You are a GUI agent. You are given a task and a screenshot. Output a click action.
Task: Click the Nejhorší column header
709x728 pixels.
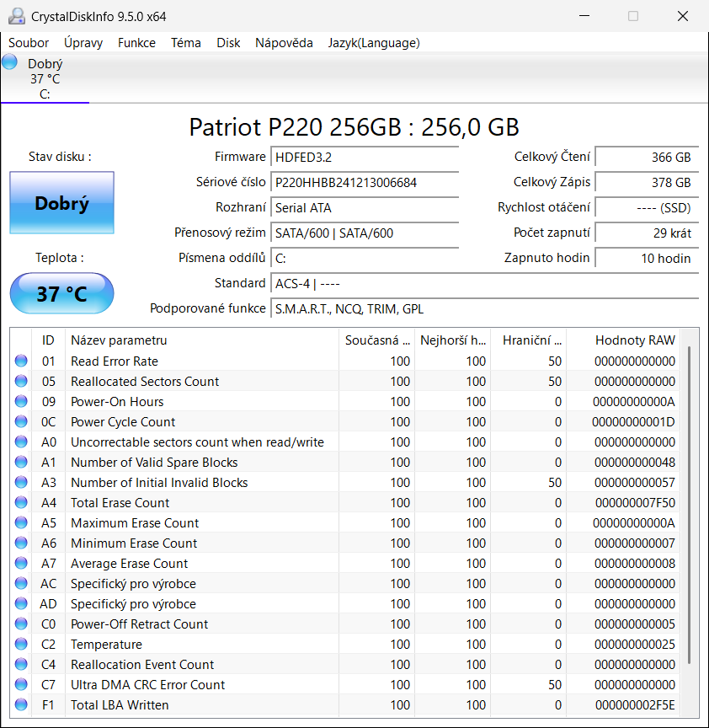pos(452,340)
